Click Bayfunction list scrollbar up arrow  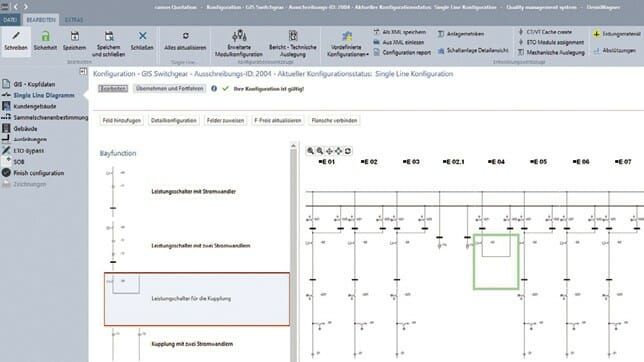coord(293,145)
